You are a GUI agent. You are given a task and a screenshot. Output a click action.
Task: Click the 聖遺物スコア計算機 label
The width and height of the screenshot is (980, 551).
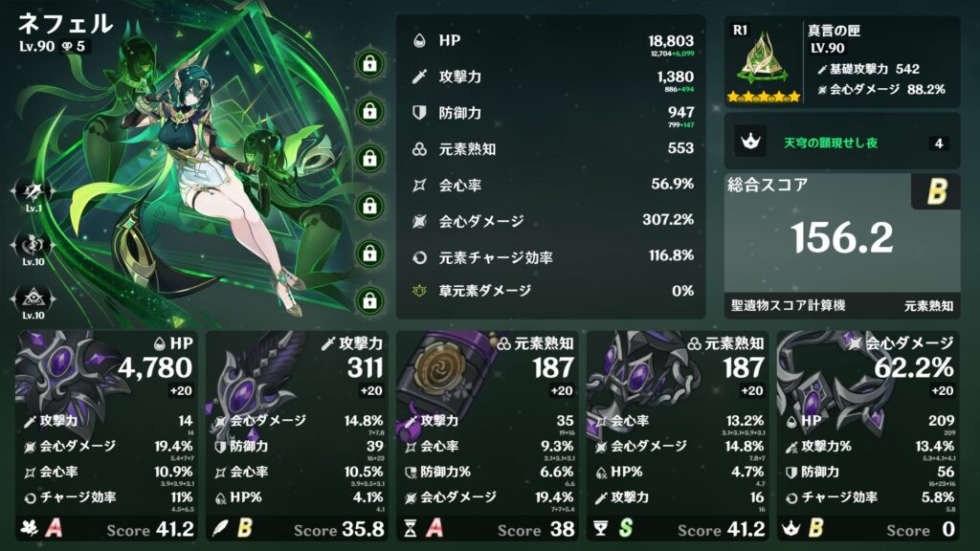789,305
